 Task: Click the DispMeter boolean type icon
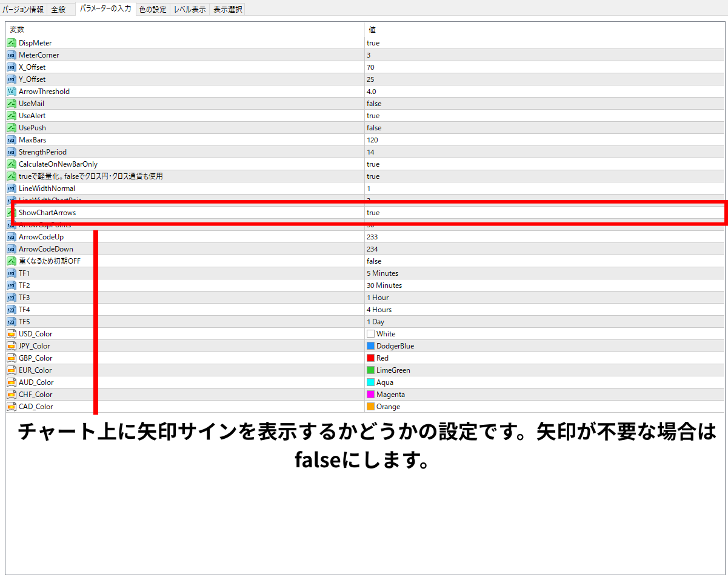pos(11,43)
